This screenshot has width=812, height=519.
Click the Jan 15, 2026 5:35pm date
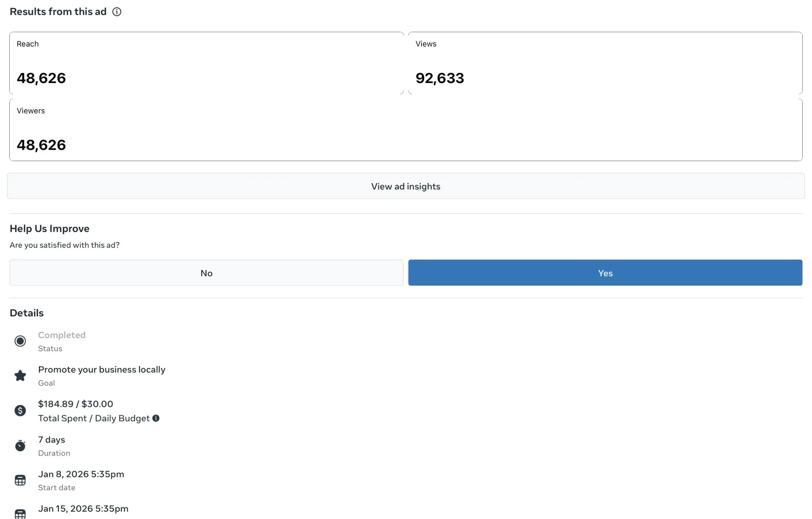[x=83, y=509]
